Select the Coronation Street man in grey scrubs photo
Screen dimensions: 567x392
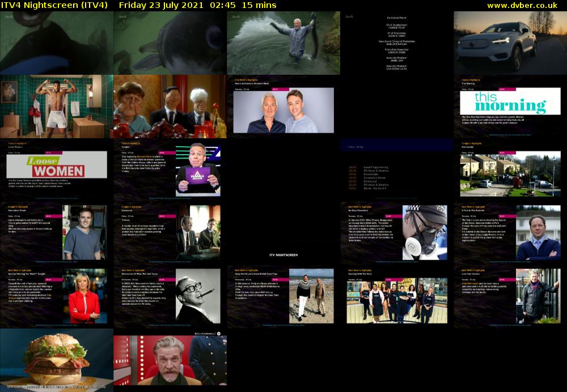[84, 233]
